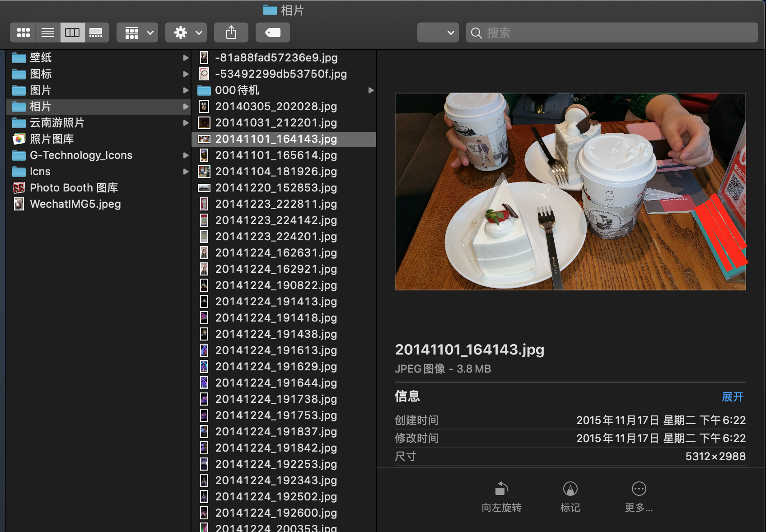
Task: Click the 20141031_212201.jpg file icon
Action: click(204, 123)
